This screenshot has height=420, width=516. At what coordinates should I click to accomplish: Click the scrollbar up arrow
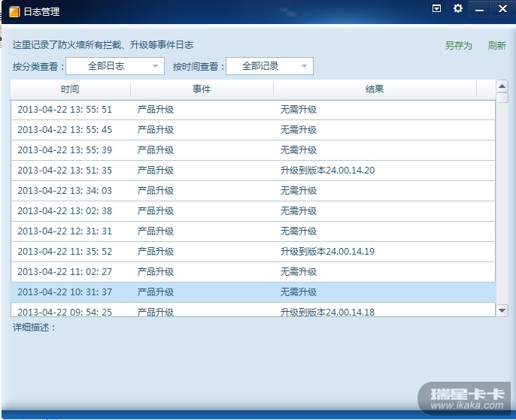[502, 86]
